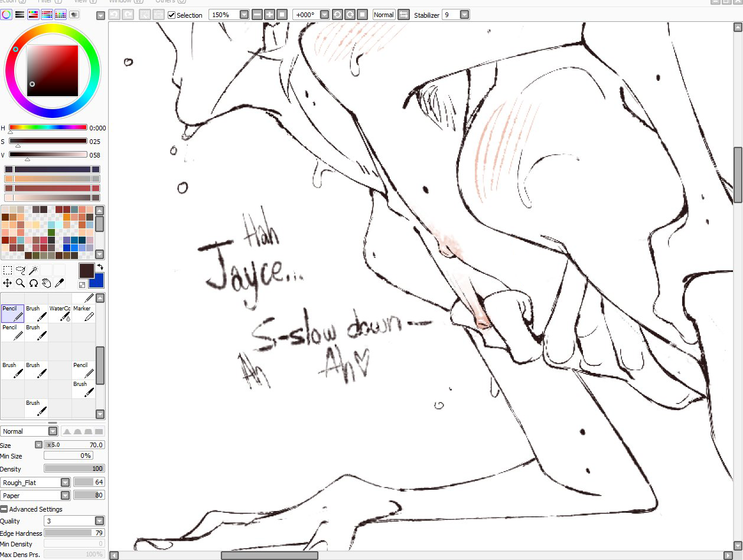Toggle transparent color checker icon
The width and height of the screenshot is (743, 560).
(x=82, y=285)
